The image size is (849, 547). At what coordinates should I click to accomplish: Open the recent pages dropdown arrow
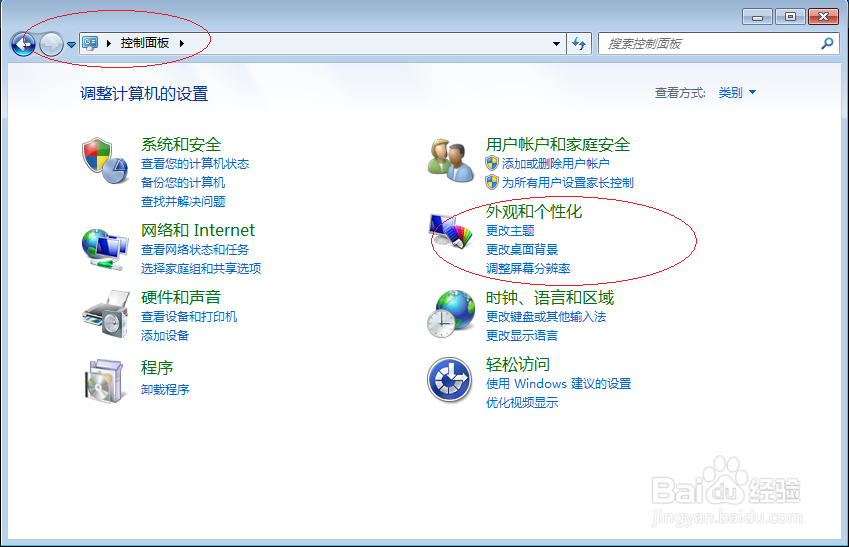tap(71, 44)
